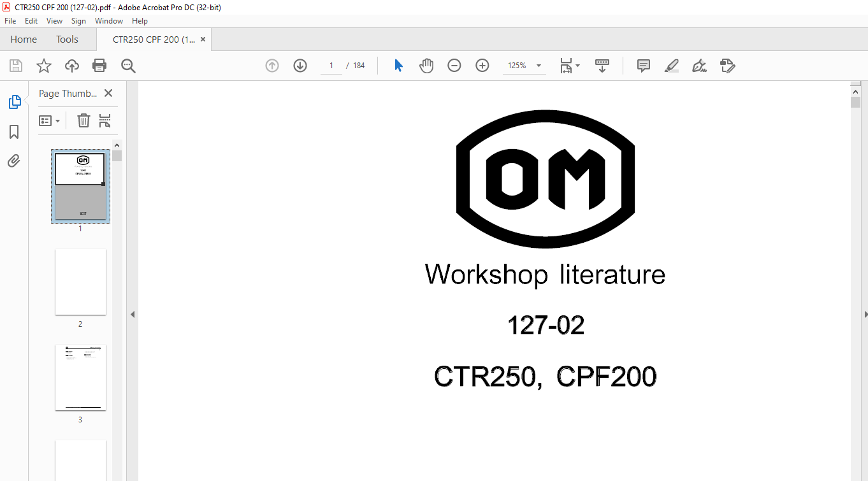Open the Sign menu

pos(78,21)
